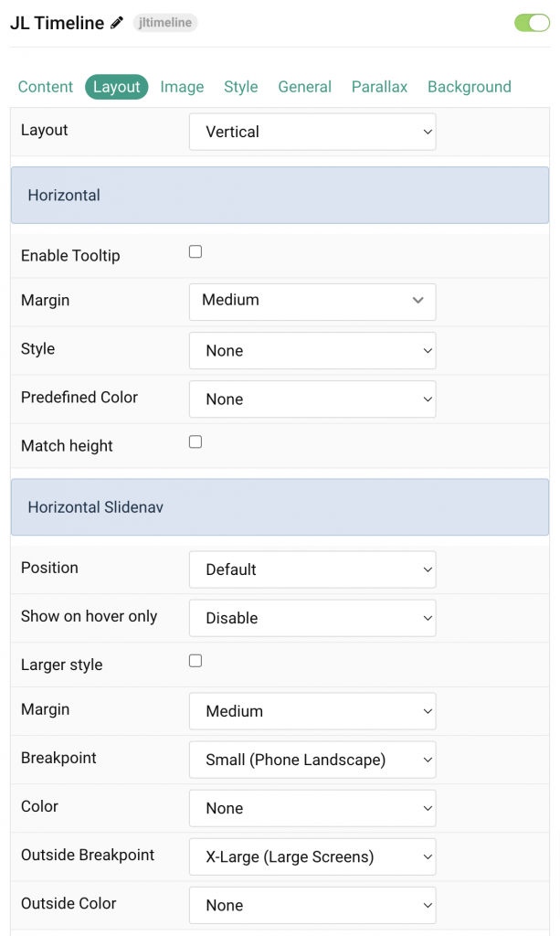Expand the Predefined Color dropdown

coord(312,399)
